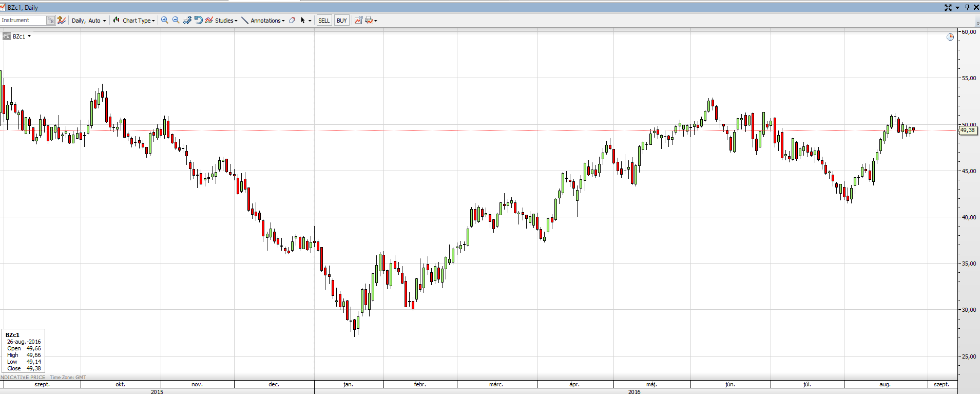
Task: Click the Close 49,38 row in data box
Action: [24, 368]
